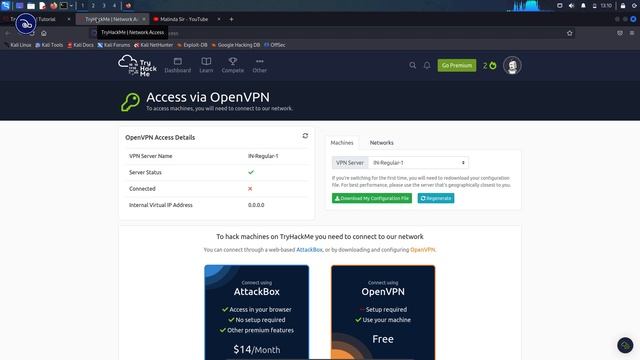Open the Kali Forums bookmark
Viewport: 640px width, 360px height.
113,45
